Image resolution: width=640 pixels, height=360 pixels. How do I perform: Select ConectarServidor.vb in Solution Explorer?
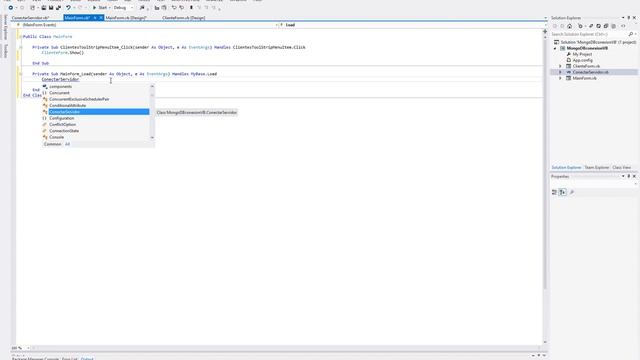click(x=590, y=72)
